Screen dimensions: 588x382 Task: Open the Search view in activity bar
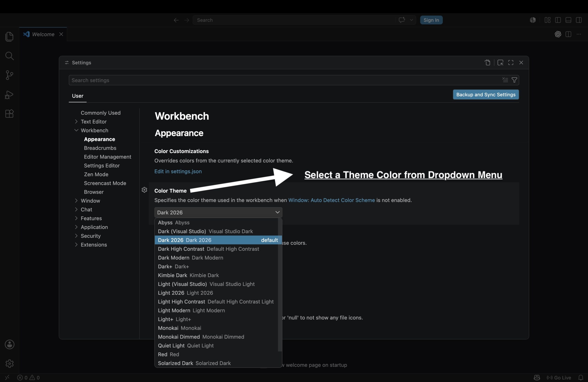pyautogui.click(x=9, y=56)
